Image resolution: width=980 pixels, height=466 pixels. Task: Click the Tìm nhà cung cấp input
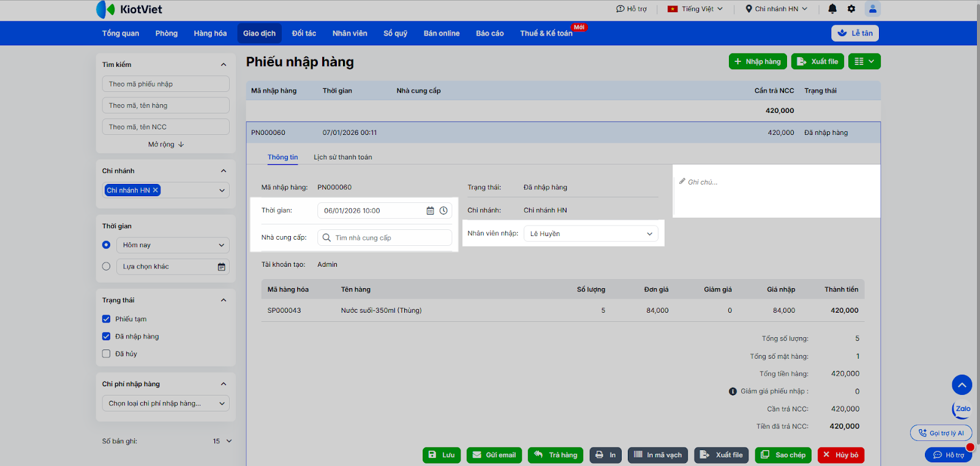[385, 238]
